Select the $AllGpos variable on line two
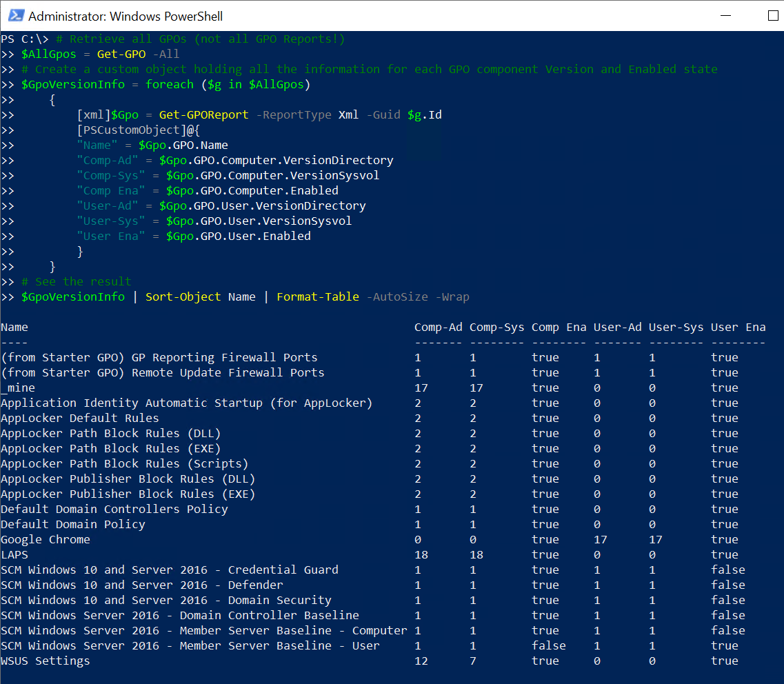Viewport: 784px width, 684px height. [x=48, y=54]
